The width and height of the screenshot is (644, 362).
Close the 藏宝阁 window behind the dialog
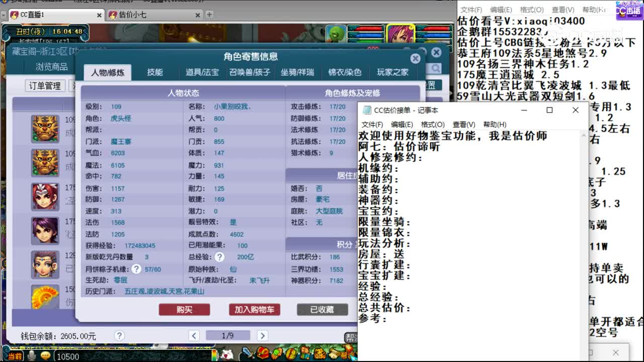coord(436,52)
